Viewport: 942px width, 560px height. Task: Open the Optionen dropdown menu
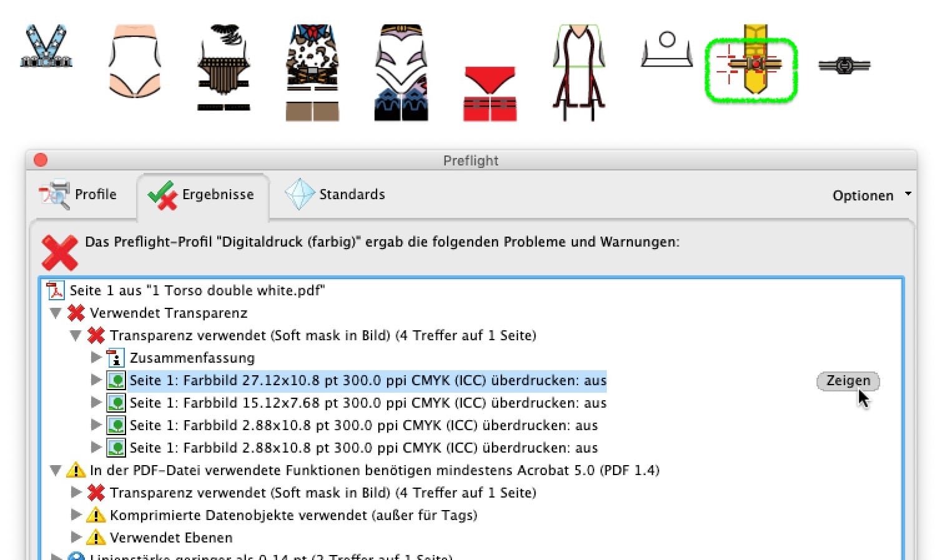(x=871, y=195)
